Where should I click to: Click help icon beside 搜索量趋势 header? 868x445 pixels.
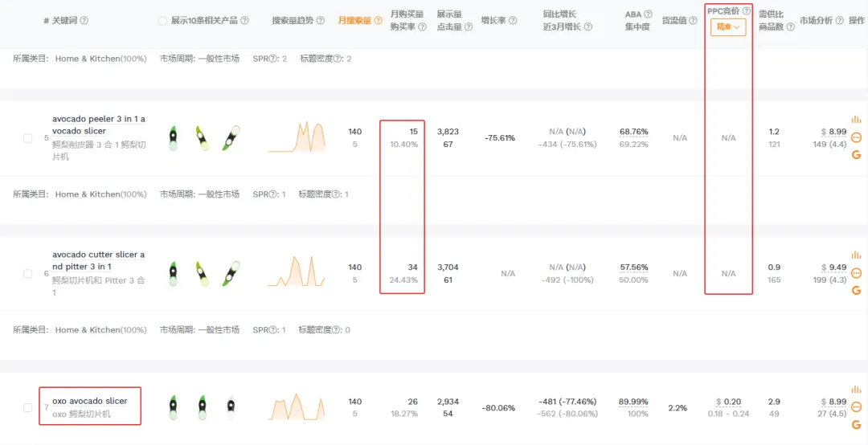[x=320, y=20]
